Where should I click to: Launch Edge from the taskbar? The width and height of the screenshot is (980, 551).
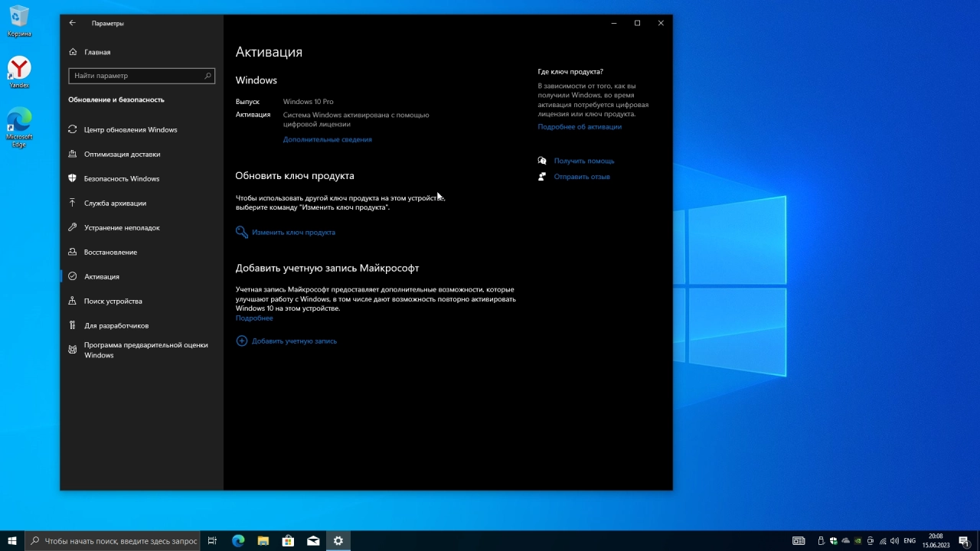pyautogui.click(x=238, y=540)
